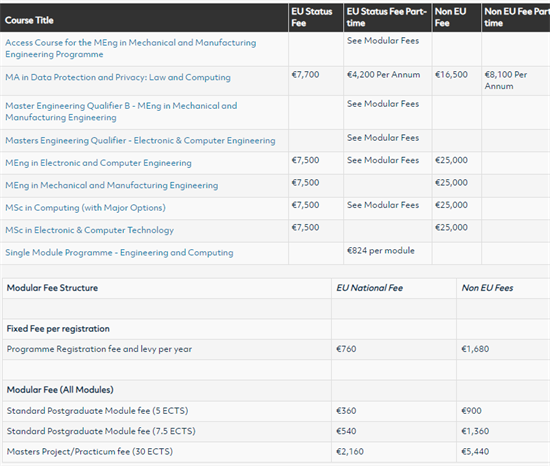Click the EU National Fee heading

369,288
